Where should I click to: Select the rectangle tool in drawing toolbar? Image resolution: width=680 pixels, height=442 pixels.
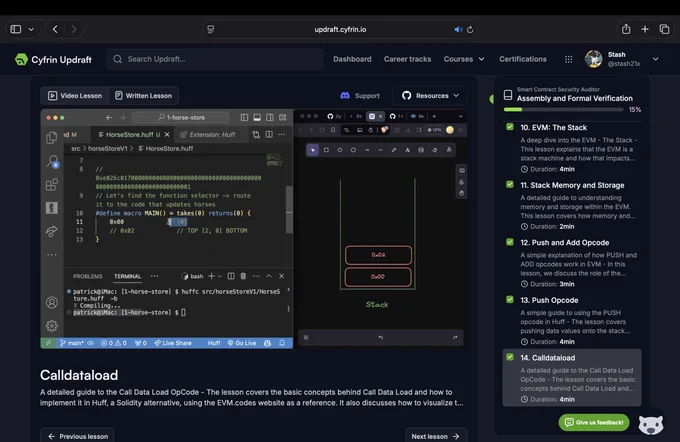(x=326, y=150)
